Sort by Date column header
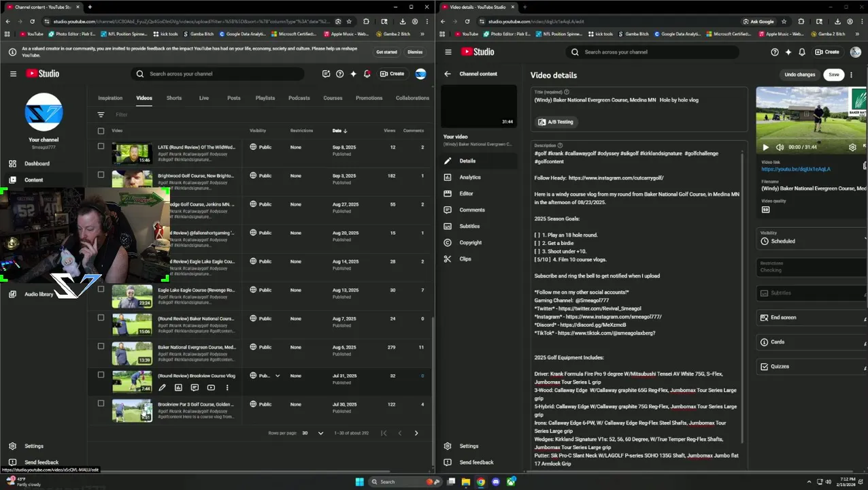 (x=339, y=131)
